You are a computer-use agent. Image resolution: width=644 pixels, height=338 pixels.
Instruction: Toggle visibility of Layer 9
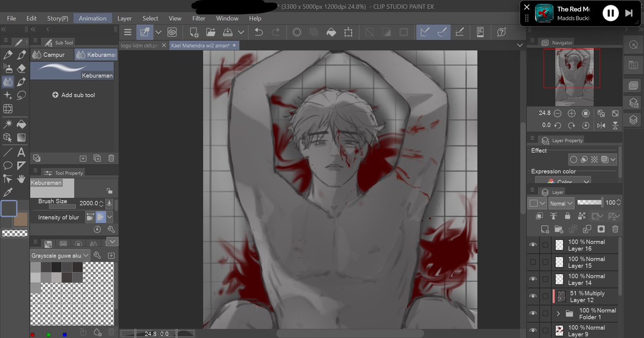tap(533, 330)
